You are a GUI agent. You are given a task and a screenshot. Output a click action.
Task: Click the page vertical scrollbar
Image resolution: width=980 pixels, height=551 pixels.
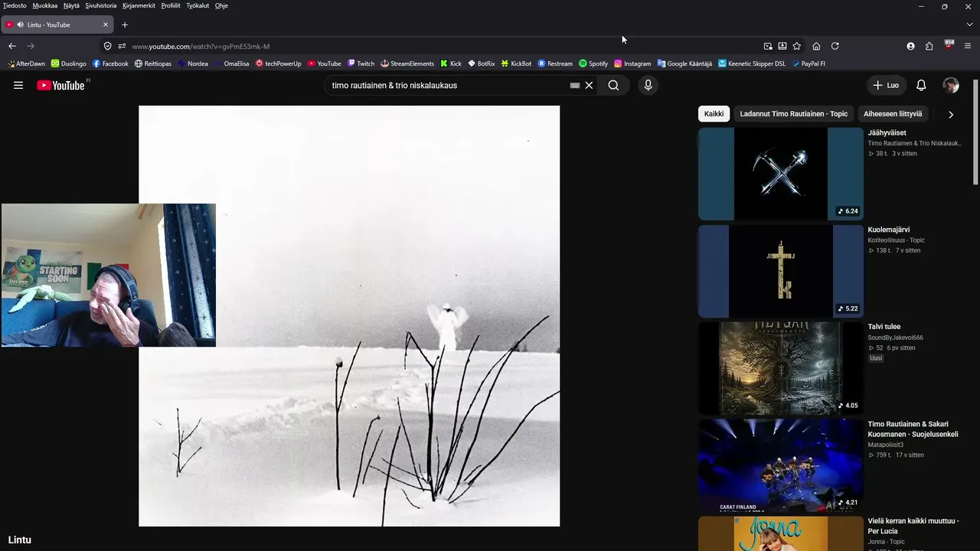(975, 132)
